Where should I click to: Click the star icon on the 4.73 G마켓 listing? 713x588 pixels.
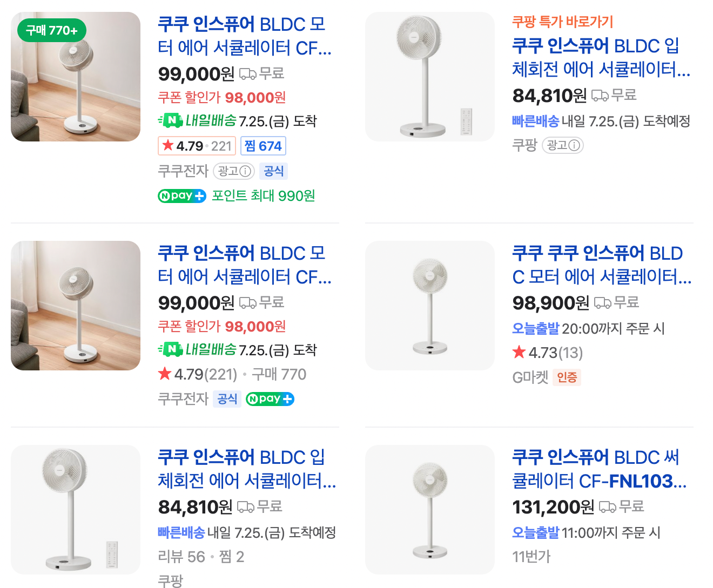pyautogui.click(x=518, y=352)
